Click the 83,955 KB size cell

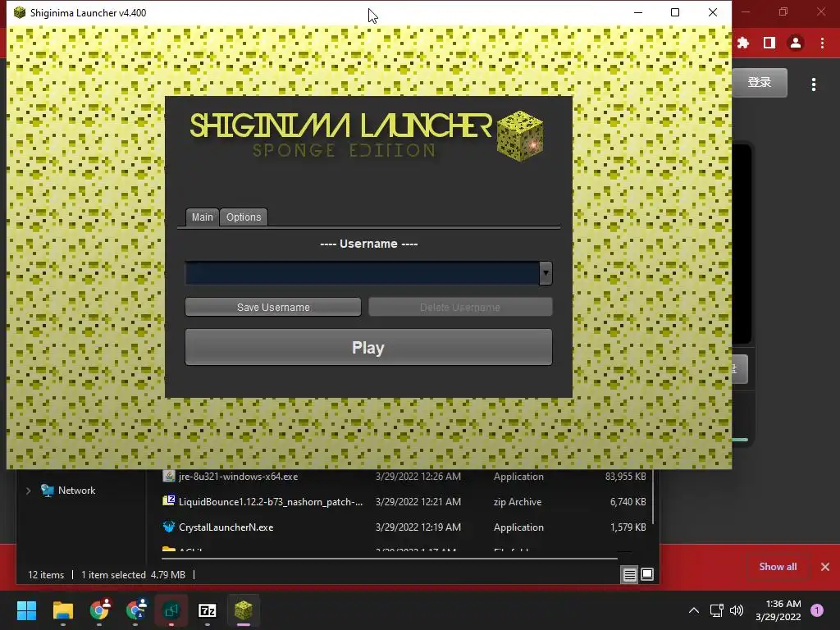point(625,477)
